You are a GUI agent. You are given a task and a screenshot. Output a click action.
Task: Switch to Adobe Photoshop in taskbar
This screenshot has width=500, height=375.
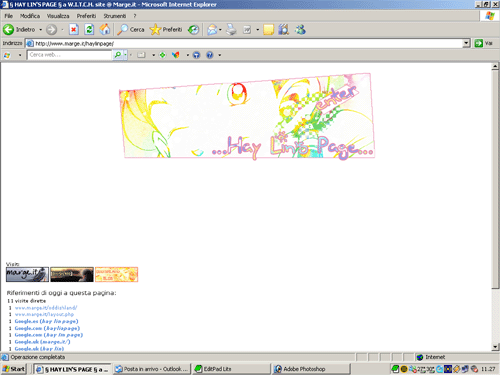click(x=311, y=369)
